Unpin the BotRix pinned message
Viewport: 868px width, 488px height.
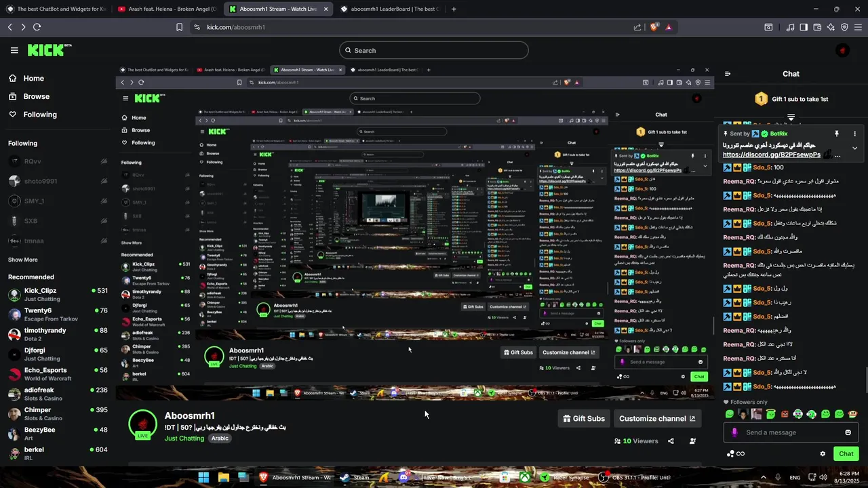pyautogui.click(x=837, y=134)
